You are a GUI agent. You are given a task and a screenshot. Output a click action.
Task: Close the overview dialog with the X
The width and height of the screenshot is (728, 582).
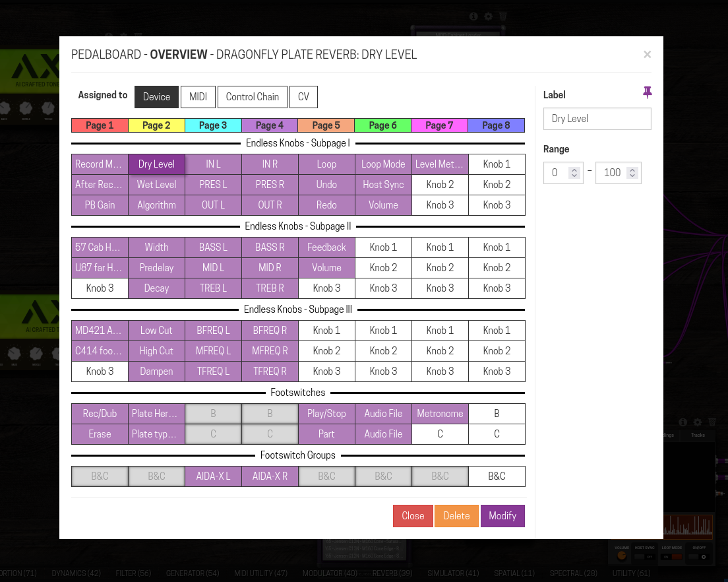pos(647,54)
